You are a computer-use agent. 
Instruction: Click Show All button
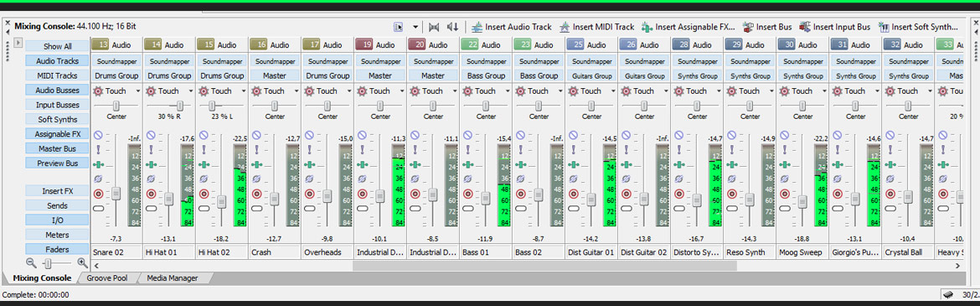click(x=58, y=46)
